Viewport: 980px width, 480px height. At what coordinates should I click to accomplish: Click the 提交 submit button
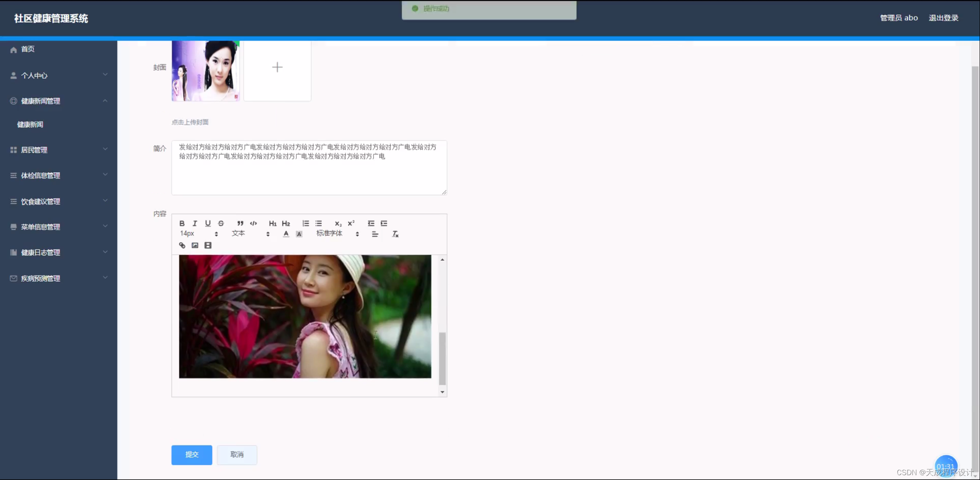[x=191, y=455]
